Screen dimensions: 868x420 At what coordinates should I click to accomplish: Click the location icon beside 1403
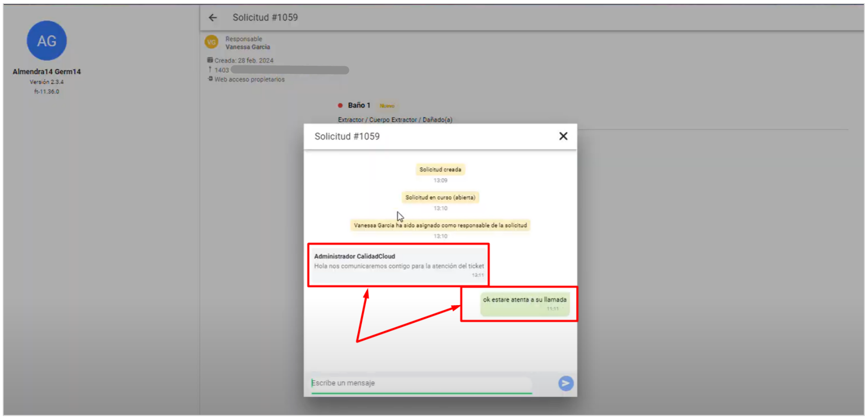(x=210, y=69)
